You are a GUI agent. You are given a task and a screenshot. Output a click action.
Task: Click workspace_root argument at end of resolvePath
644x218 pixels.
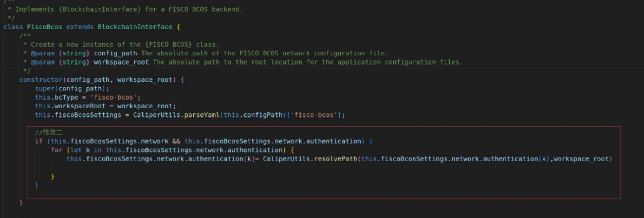pos(582,158)
